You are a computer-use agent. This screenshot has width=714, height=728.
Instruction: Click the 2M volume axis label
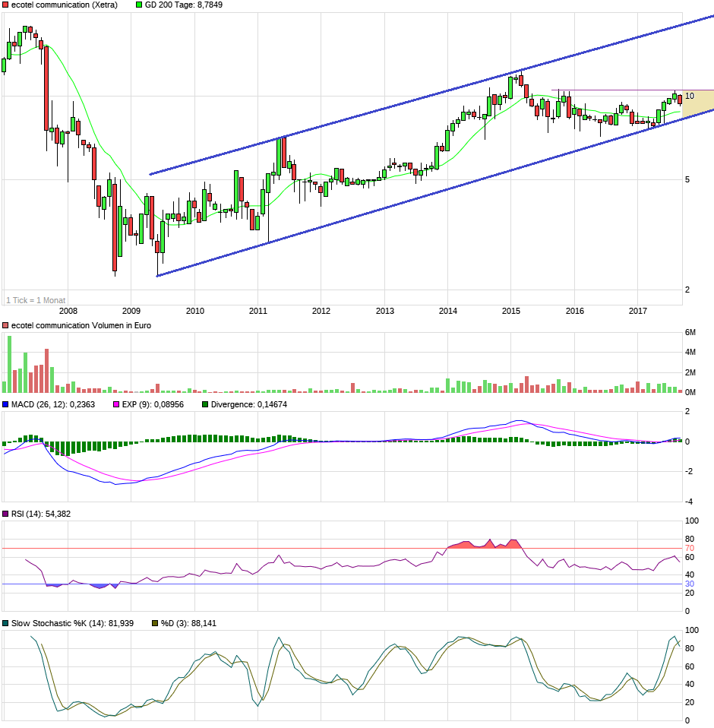(x=690, y=372)
